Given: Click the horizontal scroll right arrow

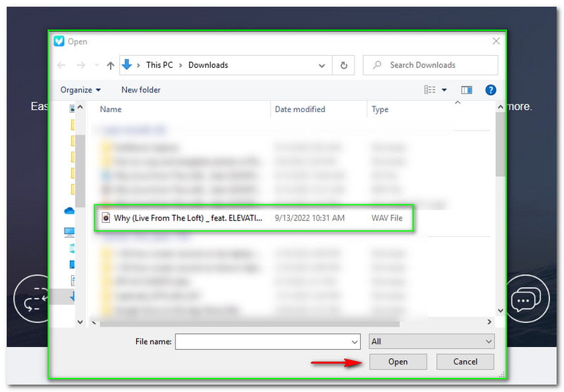Looking at the screenshot, I should 489,322.
